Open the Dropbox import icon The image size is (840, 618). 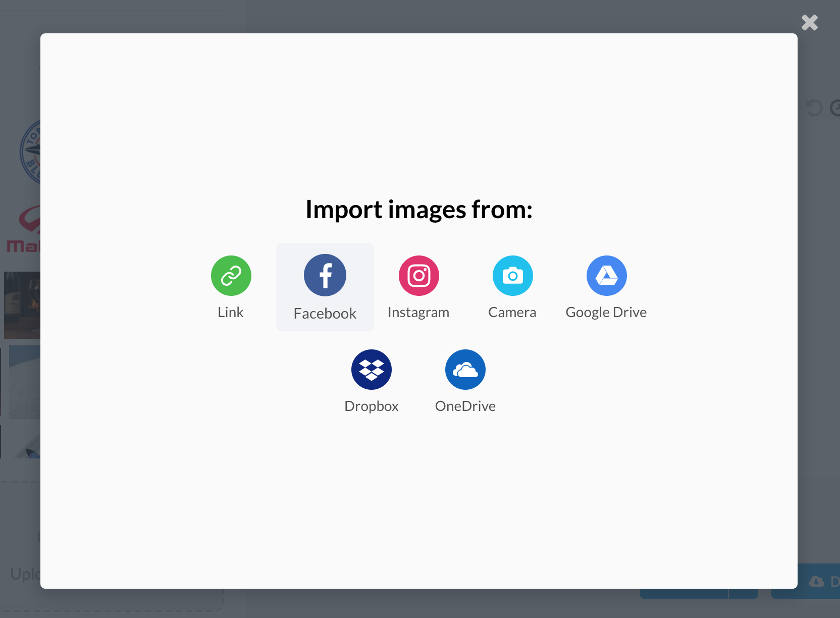(372, 370)
